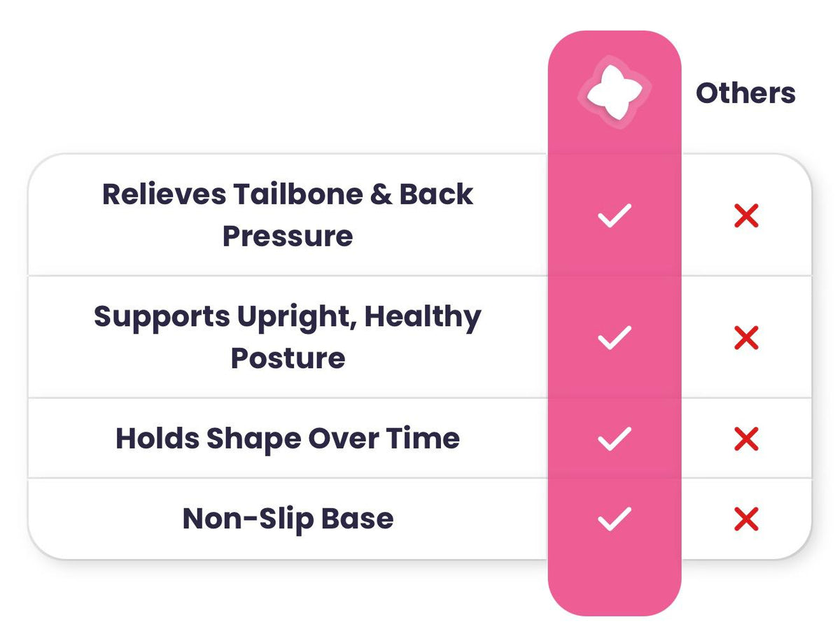
Task: Tap the red X for Non-Slip Base
Action: [x=746, y=519]
